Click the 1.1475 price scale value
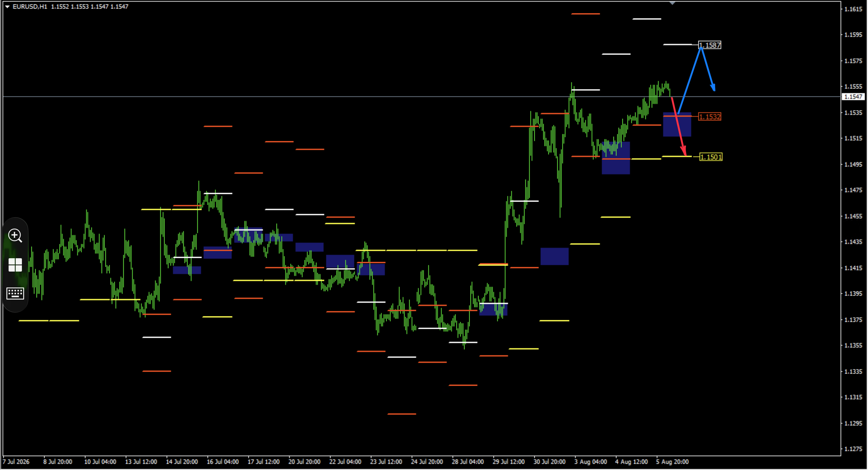Image resolution: width=868 pixels, height=470 pixels. [853, 190]
